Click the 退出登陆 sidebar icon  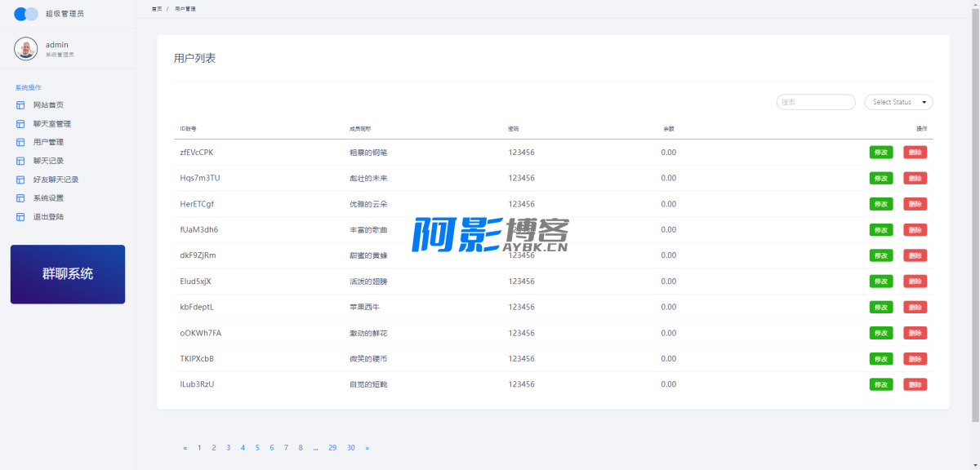(20, 217)
